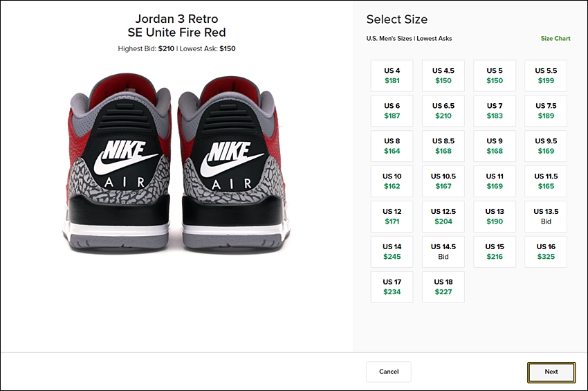This screenshot has height=391, width=588.
Task: Select size US 16 for $325
Action: [546, 252]
